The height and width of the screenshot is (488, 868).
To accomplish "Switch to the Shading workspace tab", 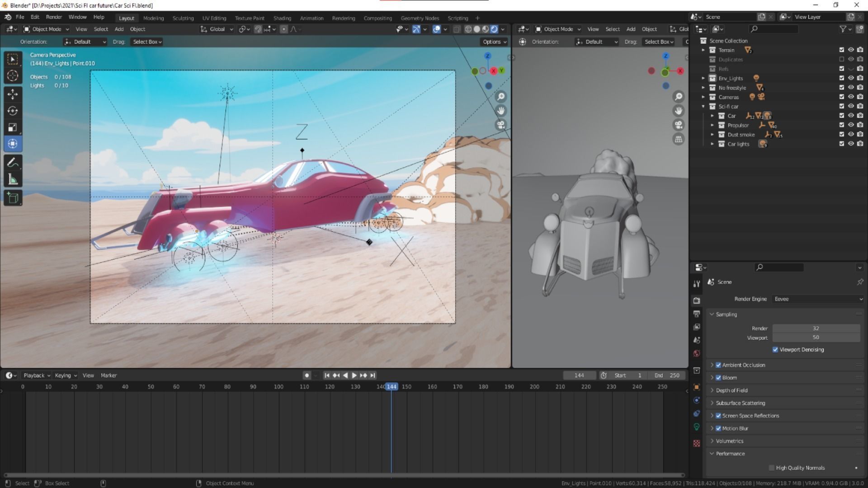I will tap(282, 18).
